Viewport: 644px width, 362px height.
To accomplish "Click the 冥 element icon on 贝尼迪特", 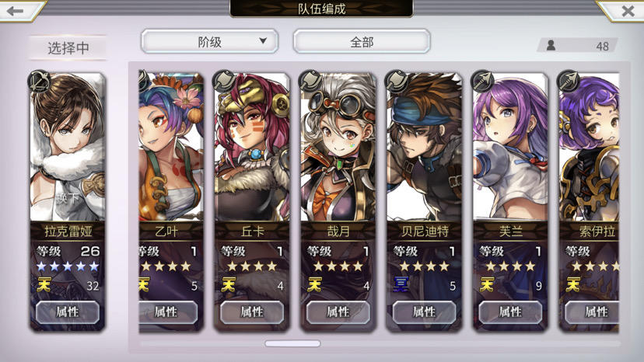I will coord(401,284).
